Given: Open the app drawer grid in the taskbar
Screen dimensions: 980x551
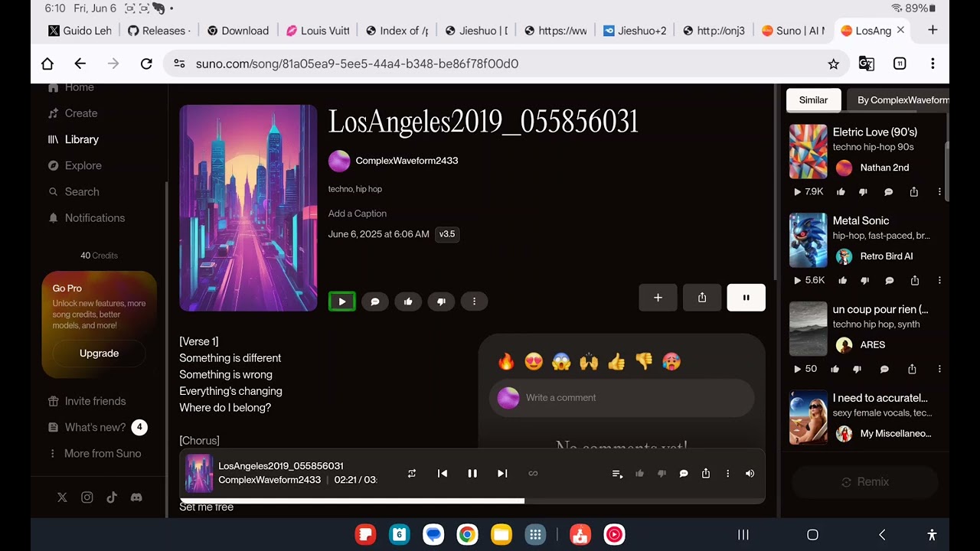Looking at the screenshot, I should click(x=536, y=535).
